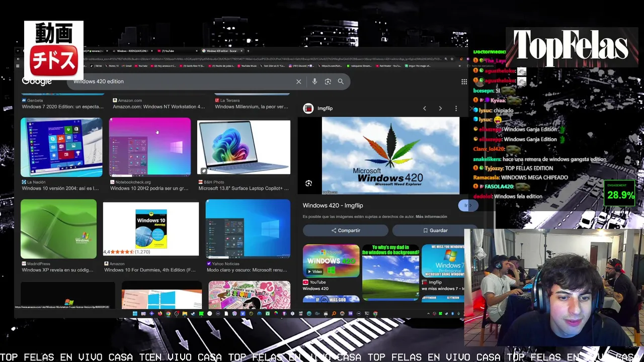644x362 pixels.
Task: Open a new browser tab
Action: (248, 51)
